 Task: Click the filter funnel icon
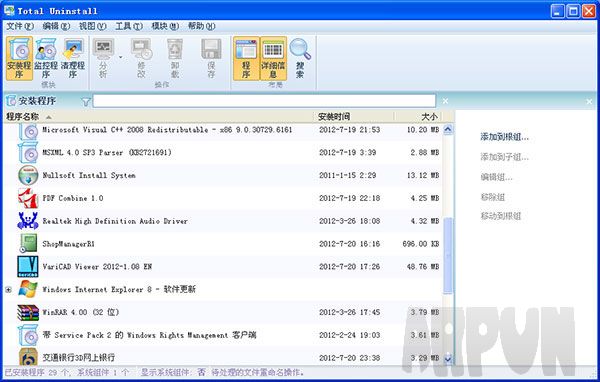tap(86, 101)
